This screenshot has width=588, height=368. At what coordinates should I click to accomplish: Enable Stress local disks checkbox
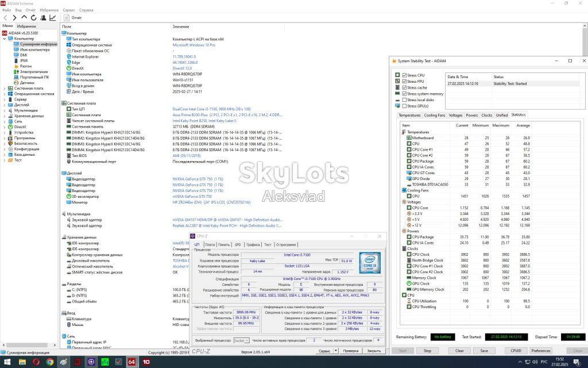click(x=404, y=100)
